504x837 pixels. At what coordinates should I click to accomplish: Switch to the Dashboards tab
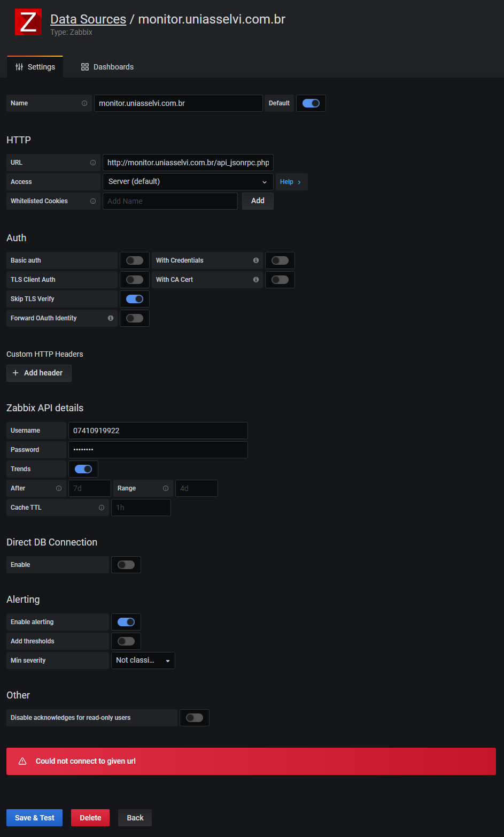coord(107,67)
